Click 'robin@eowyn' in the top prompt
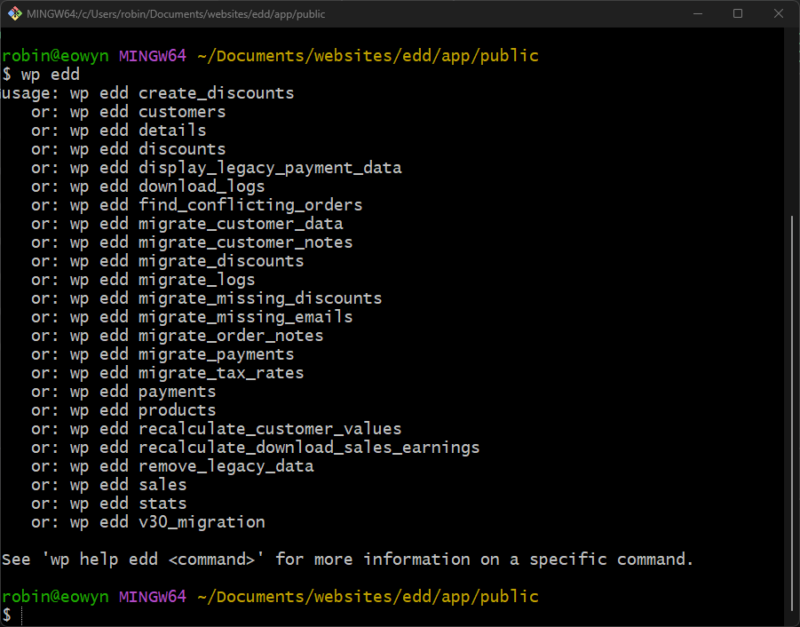The height and width of the screenshot is (627, 800). (55, 56)
